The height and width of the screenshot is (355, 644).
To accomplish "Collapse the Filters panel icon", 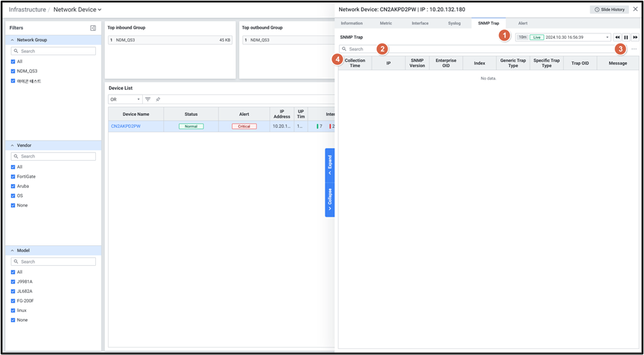I will pyautogui.click(x=93, y=28).
